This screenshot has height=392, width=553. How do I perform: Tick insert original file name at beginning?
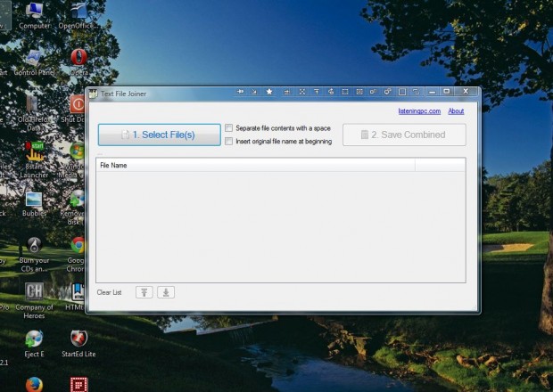click(x=229, y=141)
